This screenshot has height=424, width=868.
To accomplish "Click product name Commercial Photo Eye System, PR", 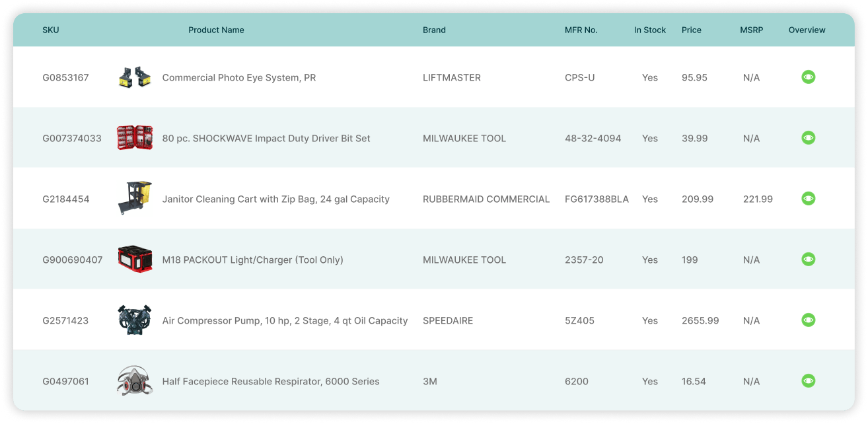I will tap(239, 77).
